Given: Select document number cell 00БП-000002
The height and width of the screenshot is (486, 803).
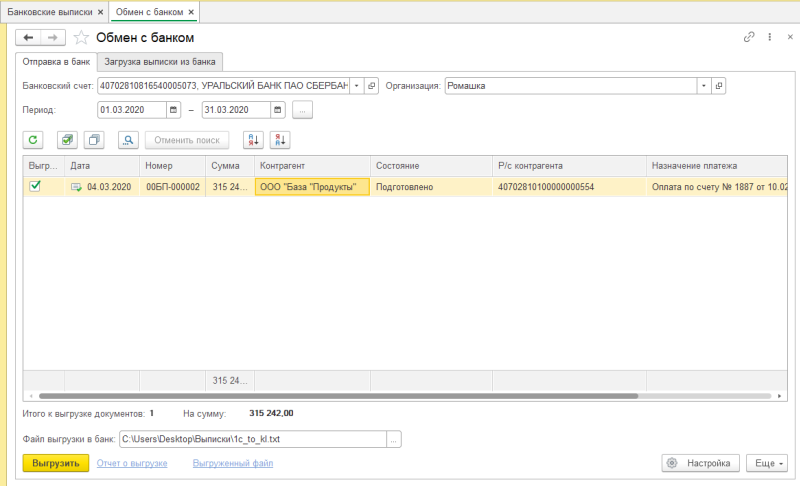Looking at the screenshot, I should coord(173,187).
